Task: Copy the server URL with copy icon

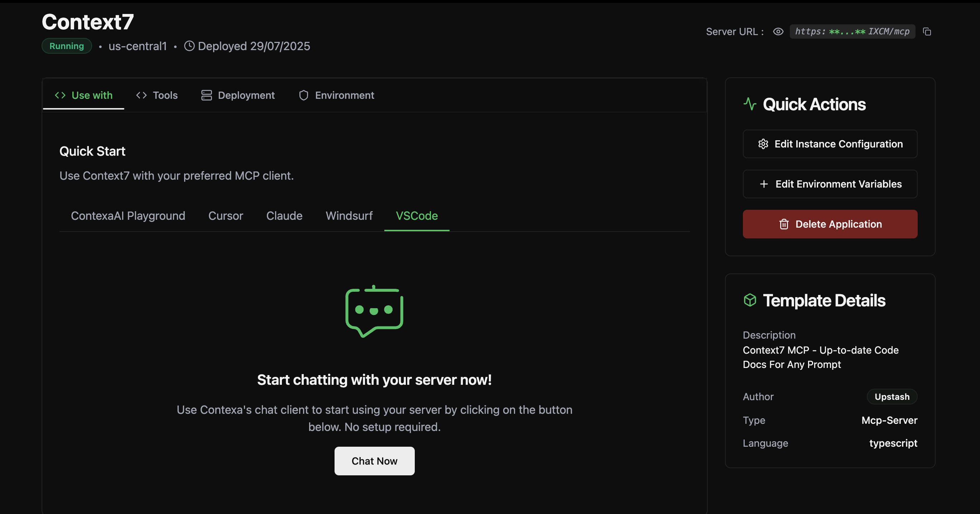Action: point(927,31)
